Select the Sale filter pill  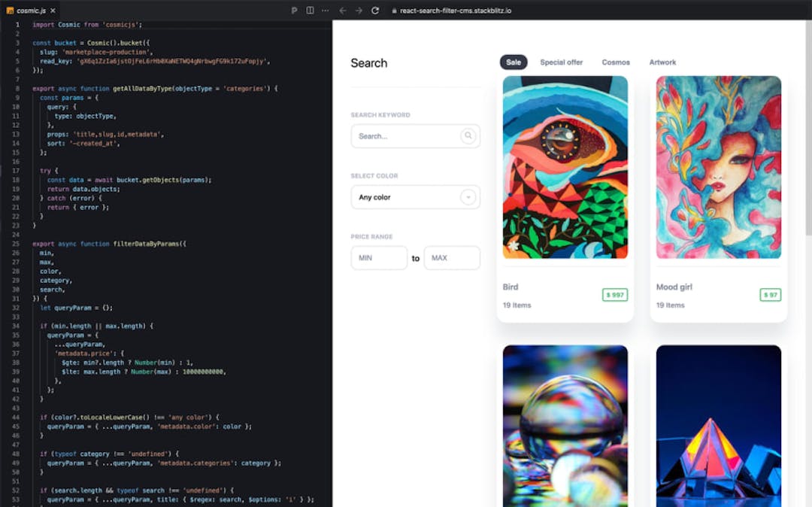[x=514, y=62]
